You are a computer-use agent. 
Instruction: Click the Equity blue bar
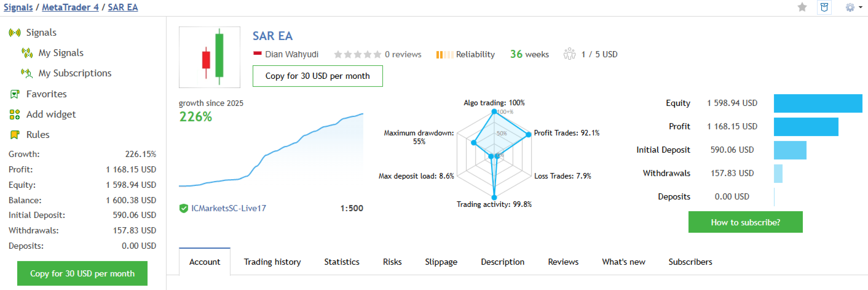(x=818, y=103)
